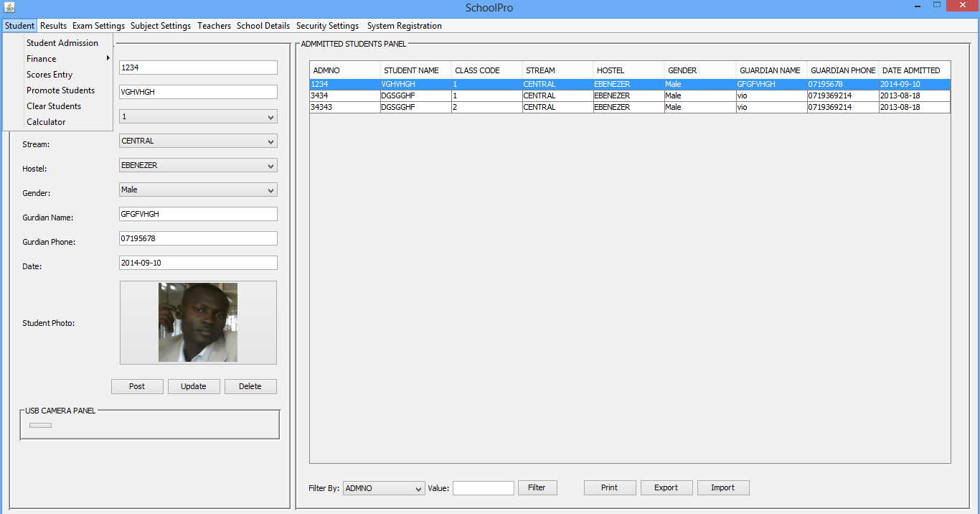Click the Post button
This screenshot has width=980, height=514.
(x=137, y=386)
